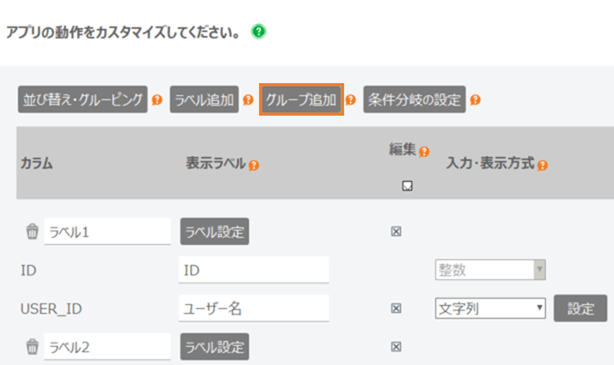Click ラベル設定 button in ラベル1 row
Screen dimensions: 614x365
[215, 231]
